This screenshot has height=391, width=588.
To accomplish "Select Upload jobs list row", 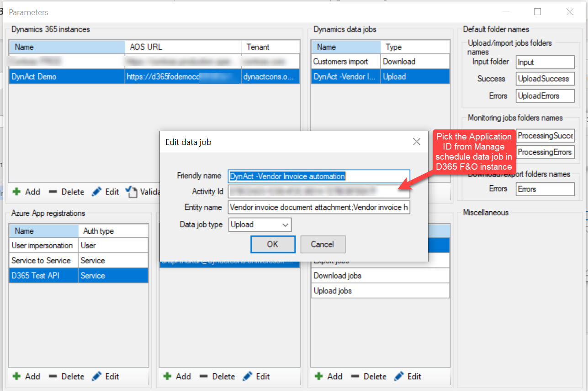I will [380, 291].
